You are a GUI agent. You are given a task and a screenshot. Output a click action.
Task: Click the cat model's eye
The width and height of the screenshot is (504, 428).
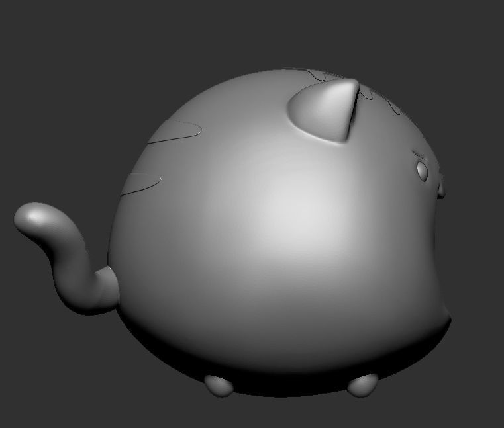(422, 171)
